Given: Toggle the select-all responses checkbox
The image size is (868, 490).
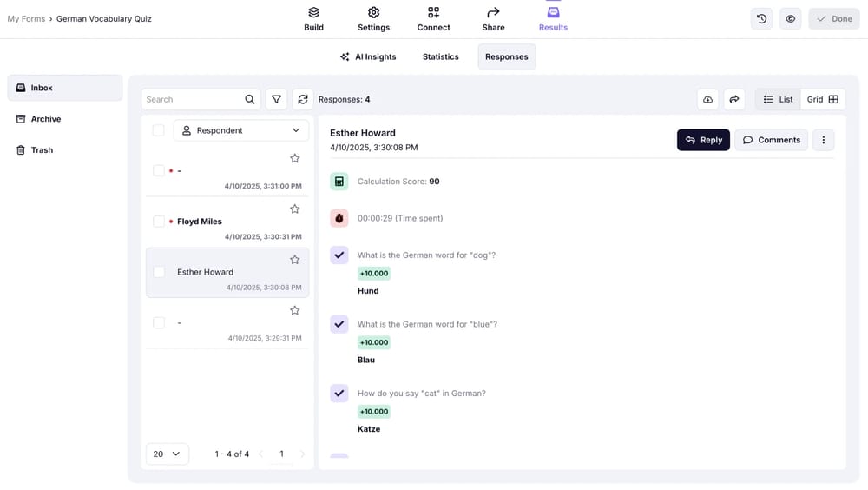Looking at the screenshot, I should pyautogui.click(x=158, y=130).
